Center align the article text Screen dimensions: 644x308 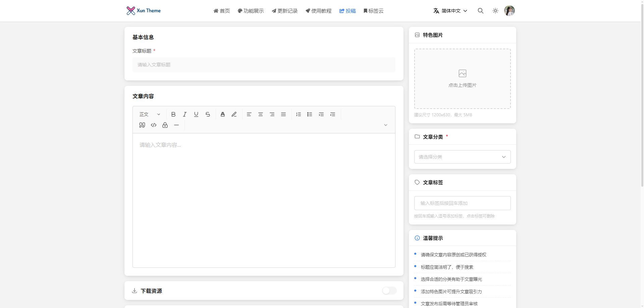(x=261, y=114)
